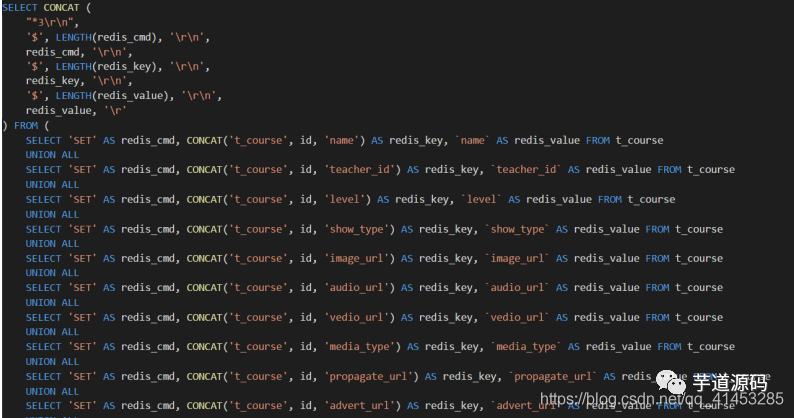Click the 'image_url' string literal

(x=360, y=258)
